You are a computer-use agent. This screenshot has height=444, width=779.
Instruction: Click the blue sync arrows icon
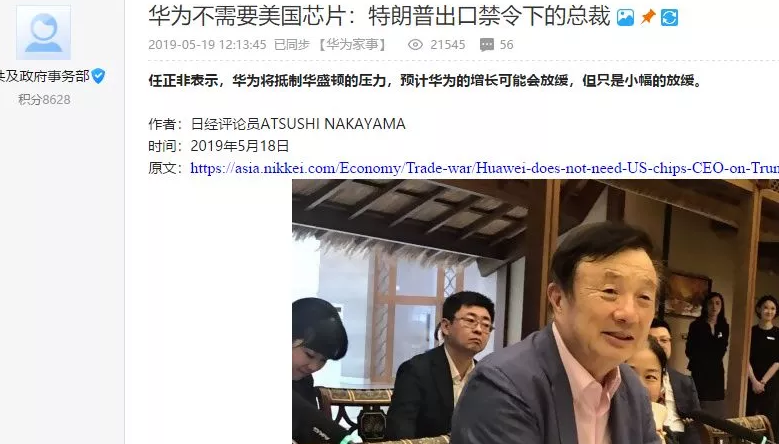(x=669, y=18)
